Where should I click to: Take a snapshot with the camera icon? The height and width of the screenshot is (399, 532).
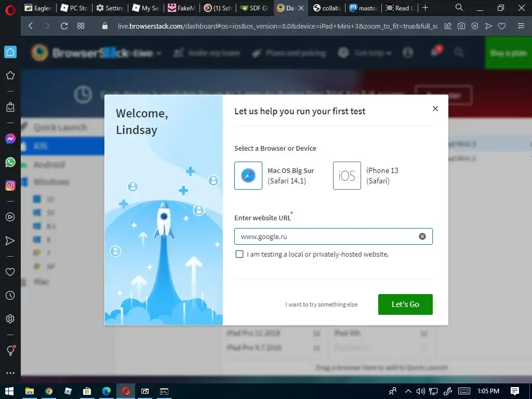[461, 26]
